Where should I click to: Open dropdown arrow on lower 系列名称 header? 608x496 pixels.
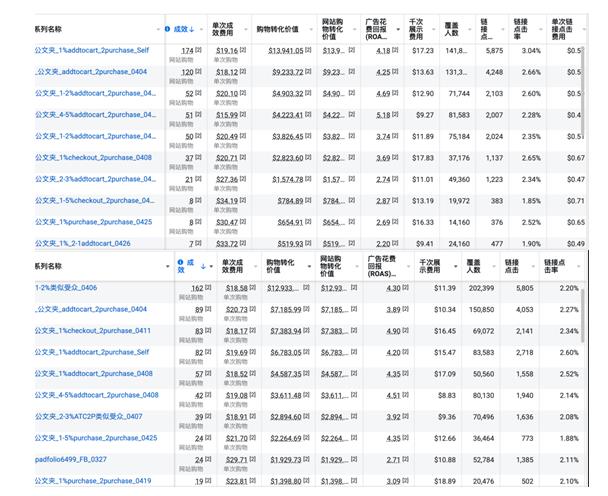[168, 266]
